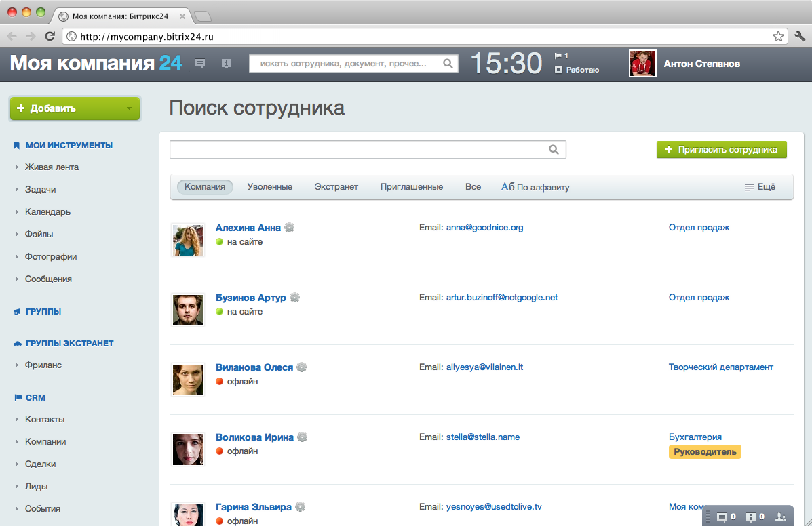Viewport: 812px width, 526px height.
Task: Click magnifier icon in header search
Action: 448,64
